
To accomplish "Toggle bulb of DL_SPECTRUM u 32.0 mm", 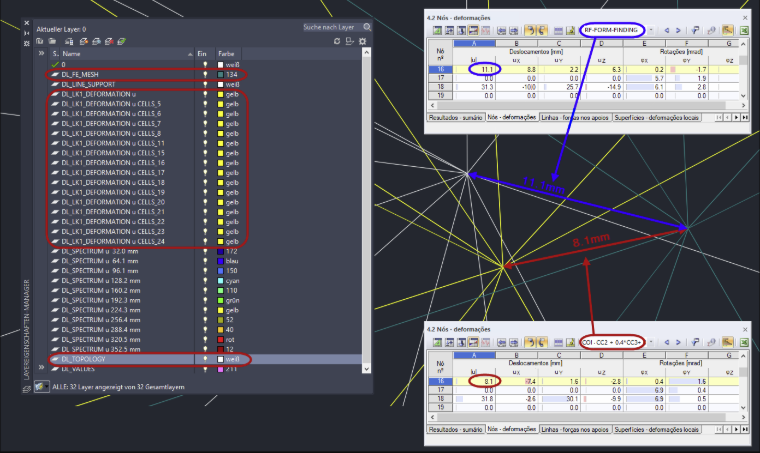I will pyautogui.click(x=206, y=251).
